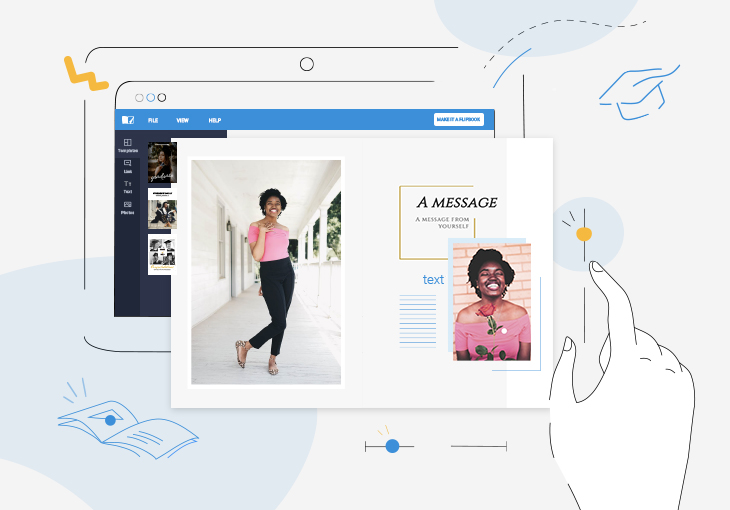Open the Templates panel icon
The height and width of the screenshot is (510, 730).
[128, 145]
